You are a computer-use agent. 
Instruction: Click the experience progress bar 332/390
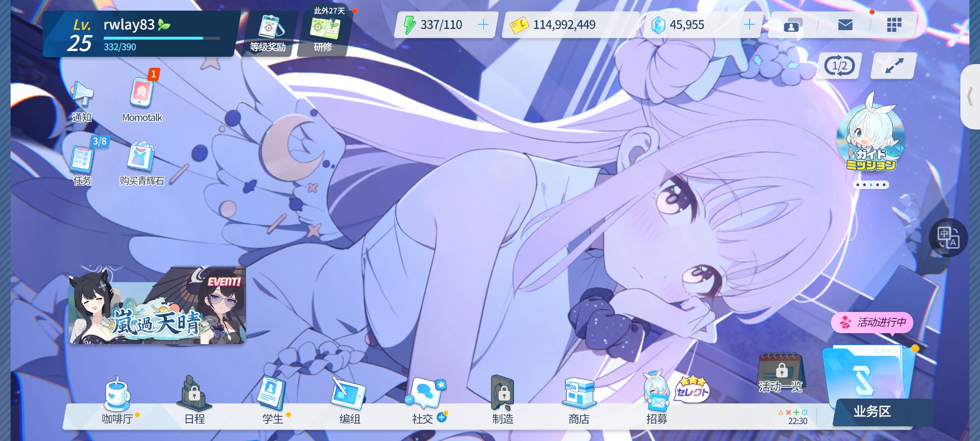coord(162,38)
